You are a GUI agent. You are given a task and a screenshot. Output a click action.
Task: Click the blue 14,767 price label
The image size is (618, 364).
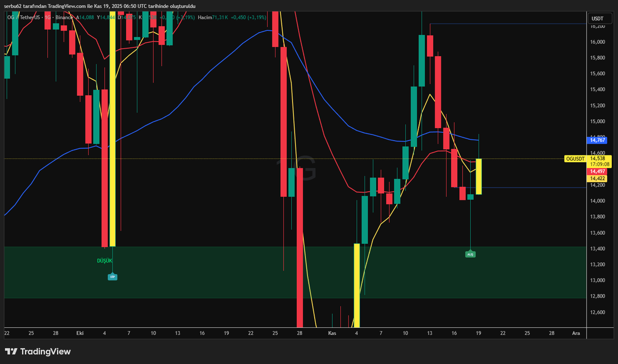point(597,140)
